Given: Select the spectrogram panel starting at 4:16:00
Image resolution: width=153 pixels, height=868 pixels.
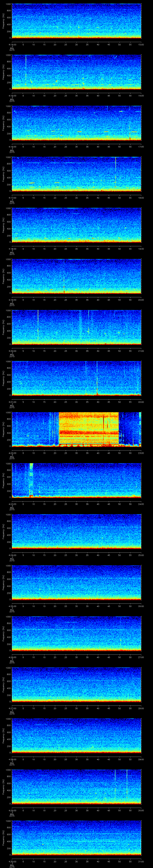Looking at the screenshot, I should point(76,123).
